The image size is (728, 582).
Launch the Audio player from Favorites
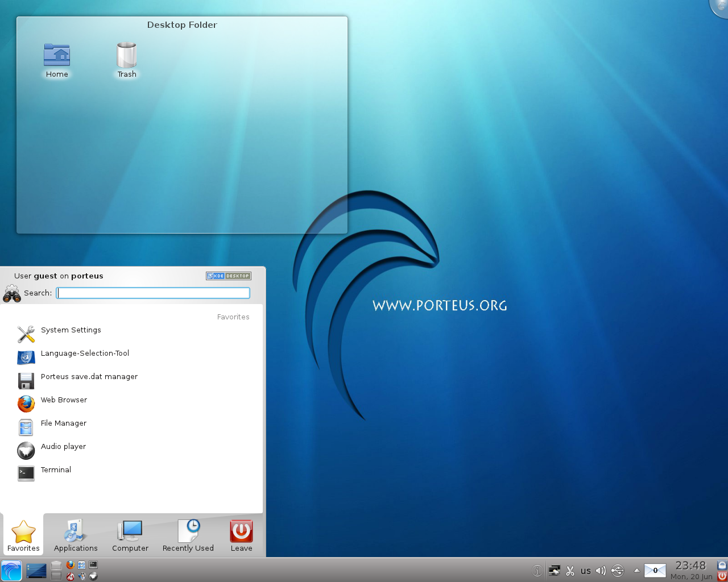pos(63,446)
